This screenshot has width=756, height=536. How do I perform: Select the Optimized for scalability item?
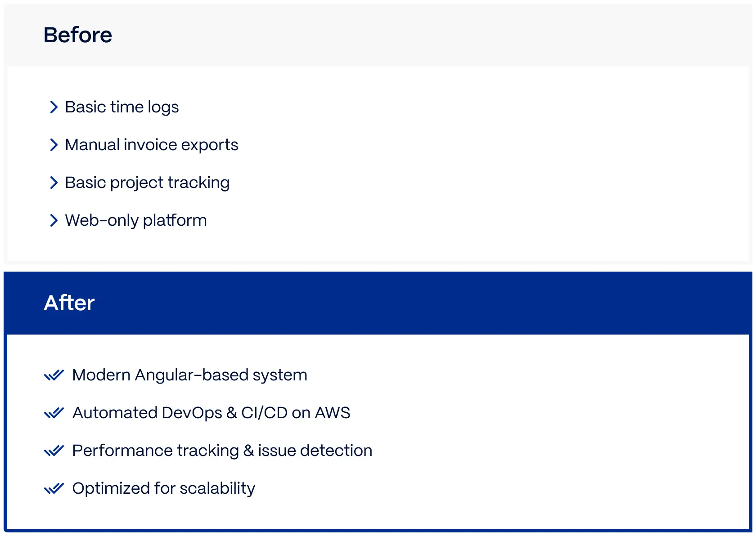(x=163, y=488)
